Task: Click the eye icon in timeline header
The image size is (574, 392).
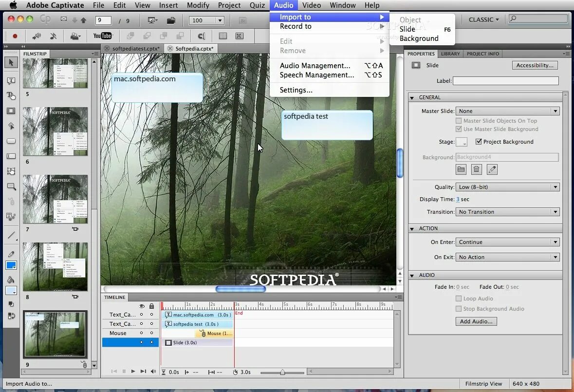Action: pos(142,306)
